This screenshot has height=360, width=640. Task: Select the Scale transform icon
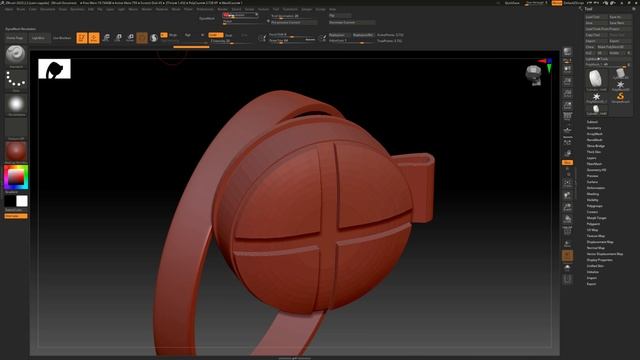118,38
